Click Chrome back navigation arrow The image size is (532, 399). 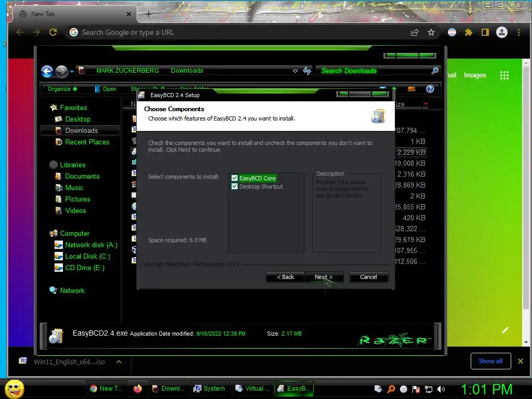click(20, 32)
